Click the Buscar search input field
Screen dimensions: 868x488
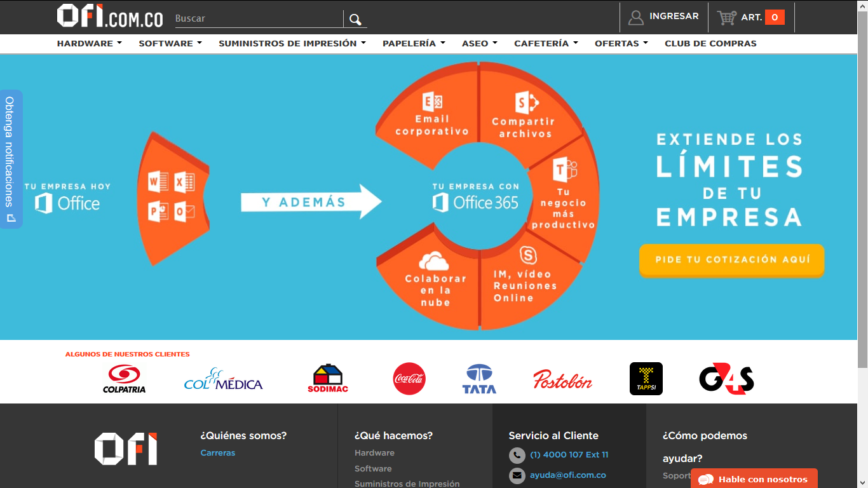click(x=259, y=19)
